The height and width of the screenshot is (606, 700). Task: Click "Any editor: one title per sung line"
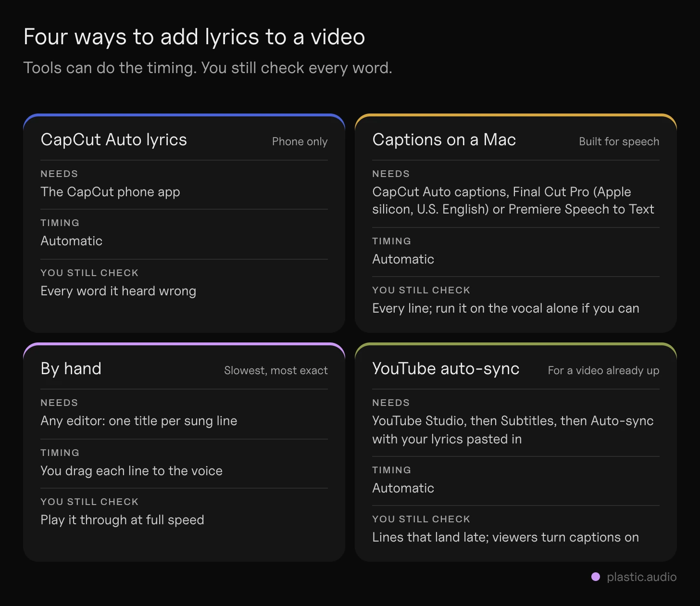[x=139, y=421]
